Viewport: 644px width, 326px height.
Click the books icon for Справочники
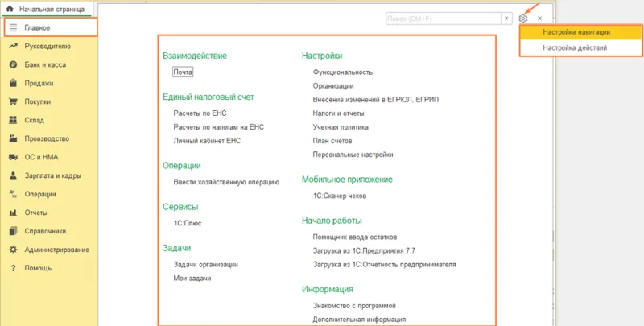(x=13, y=231)
